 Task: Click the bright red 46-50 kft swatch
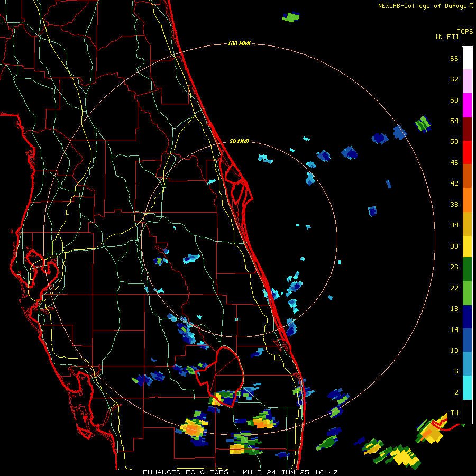pyautogui.click(x=467, y=152)
